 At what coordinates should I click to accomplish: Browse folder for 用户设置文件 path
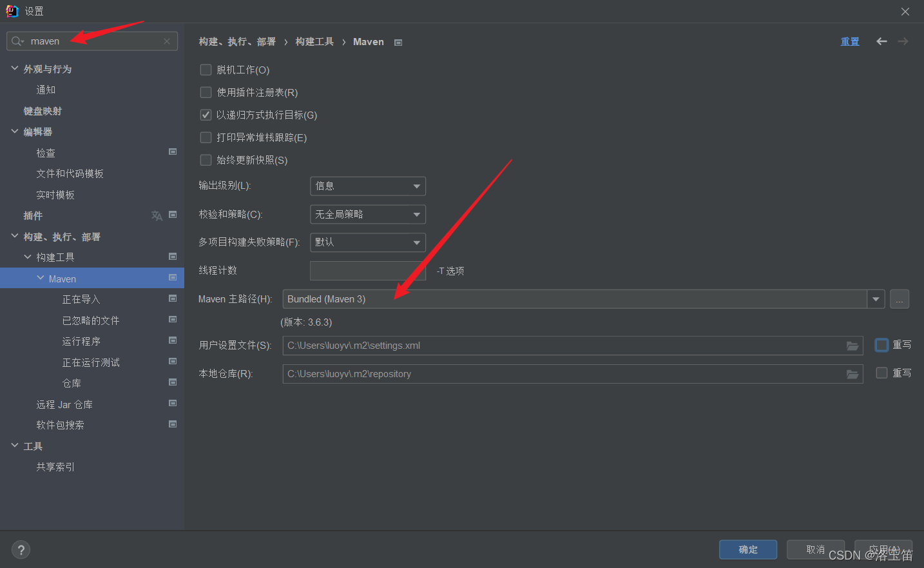(x=852, y=346)
